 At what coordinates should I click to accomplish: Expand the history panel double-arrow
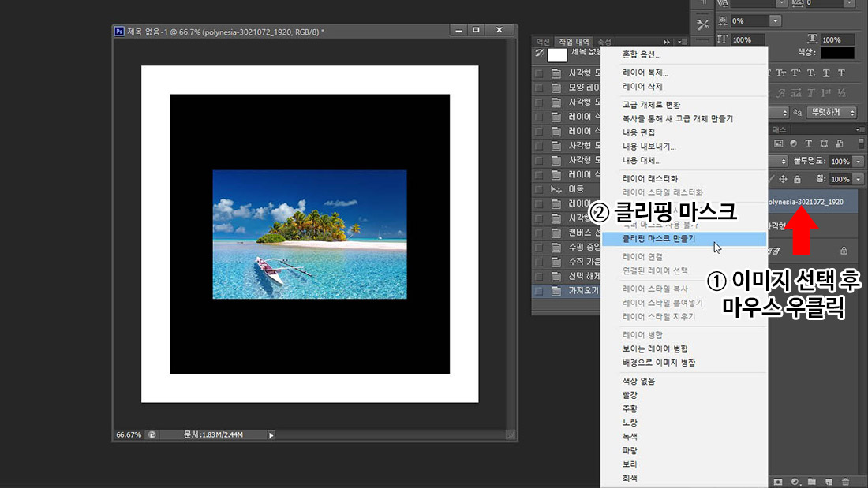coord(667,42)
